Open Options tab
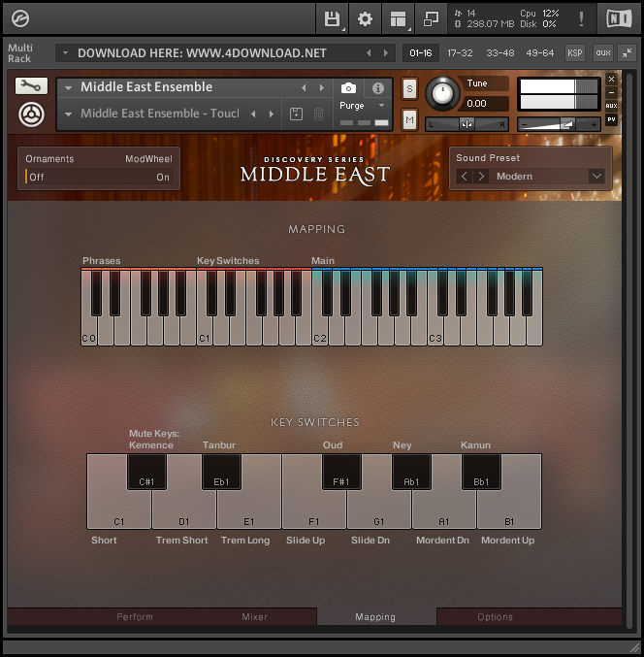644x657 pixels. click(495, 617)
